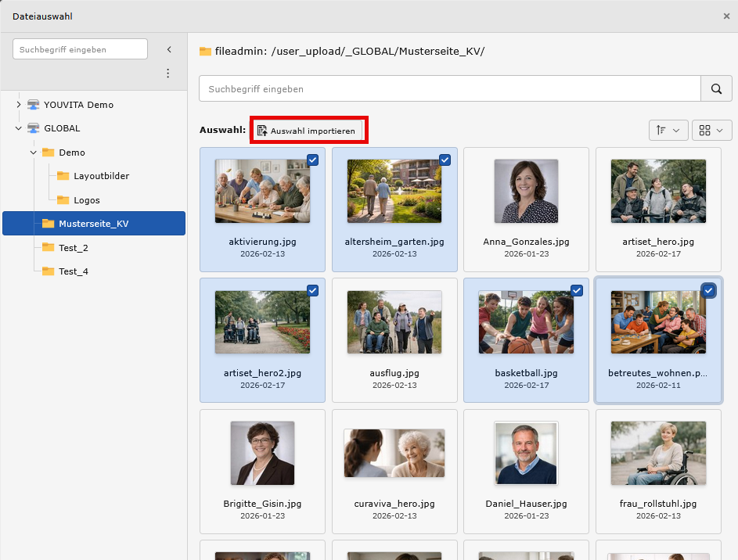The height and width of the screenshot is (560, 738).
Task: Click Auswahl importieren button
Action: click(x=308, y=131)
